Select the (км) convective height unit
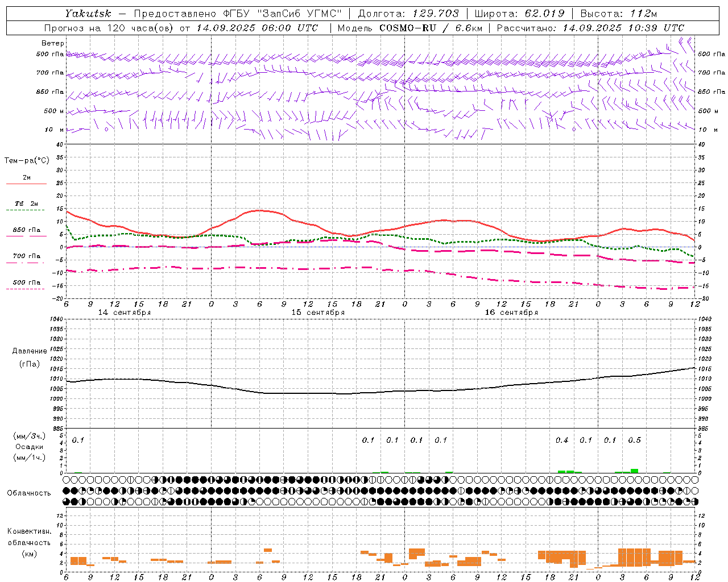 [29, 554]
